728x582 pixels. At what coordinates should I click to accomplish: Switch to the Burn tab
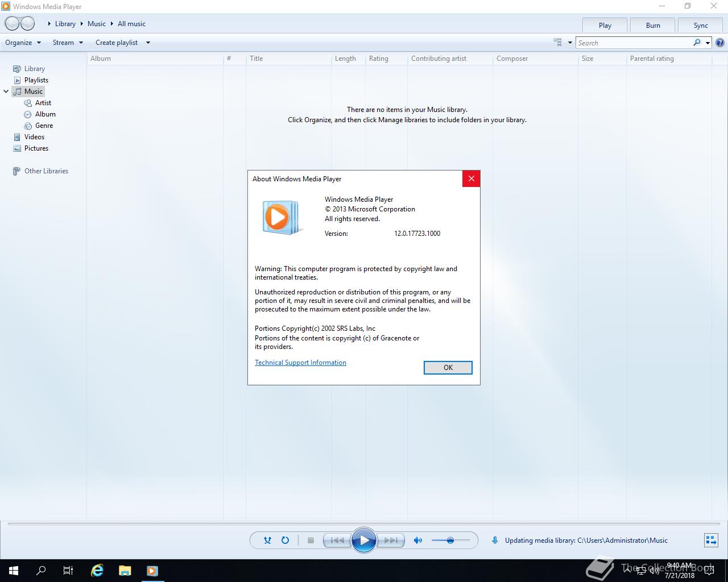tap(653, 26)
